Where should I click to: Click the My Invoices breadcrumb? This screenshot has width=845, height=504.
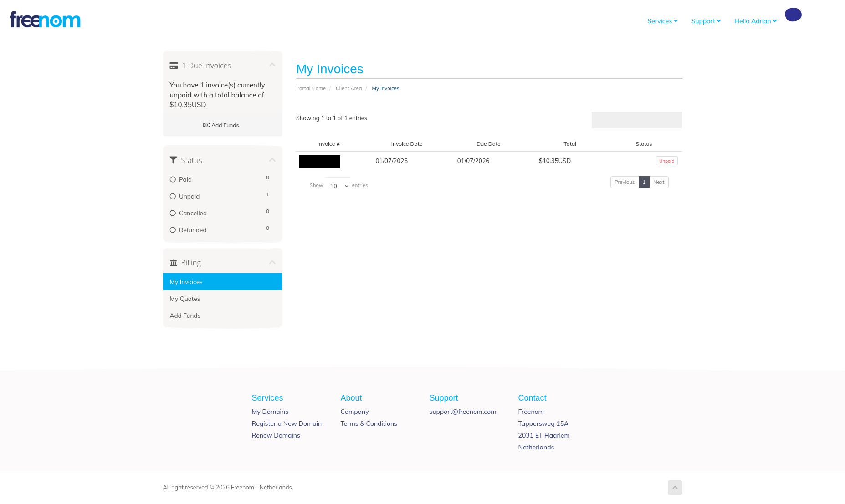385,88
